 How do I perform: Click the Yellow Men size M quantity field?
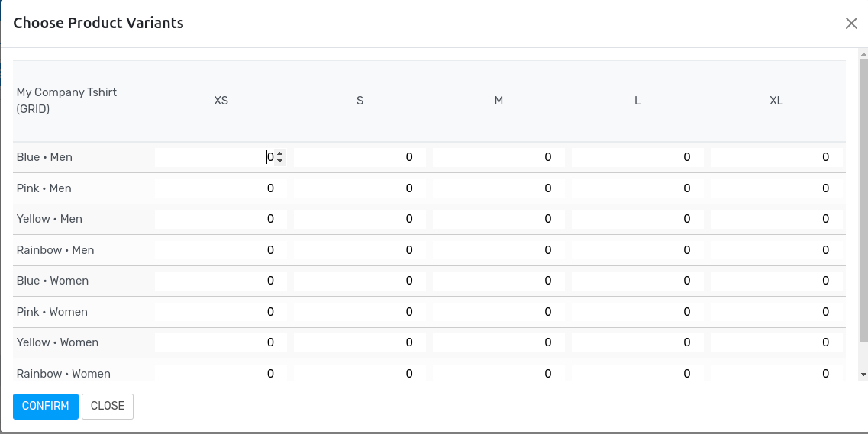pos(499,219)
